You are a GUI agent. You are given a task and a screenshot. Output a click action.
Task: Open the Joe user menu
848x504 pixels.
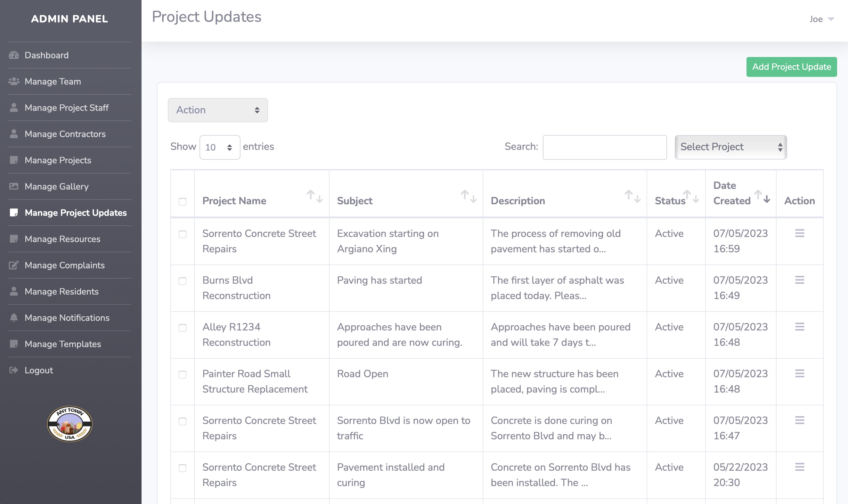821,19
